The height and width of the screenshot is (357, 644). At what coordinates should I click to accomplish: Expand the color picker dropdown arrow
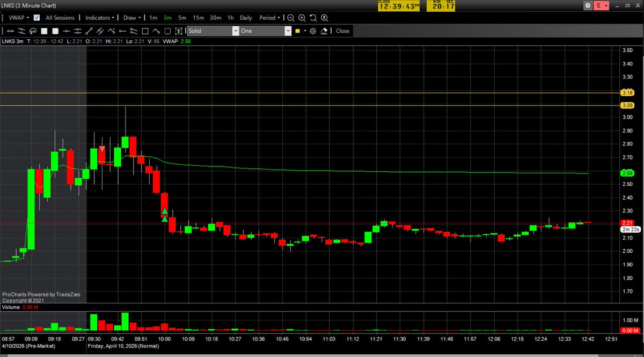305,31
